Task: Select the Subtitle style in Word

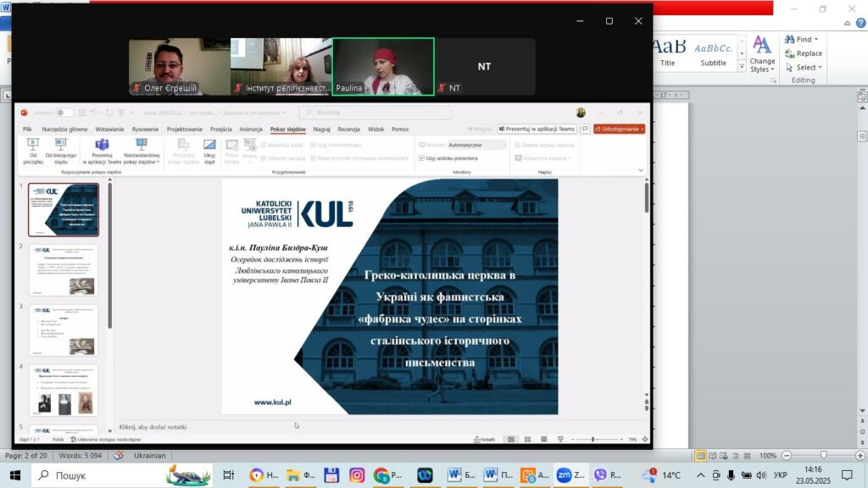Action: tap(714, 53)
